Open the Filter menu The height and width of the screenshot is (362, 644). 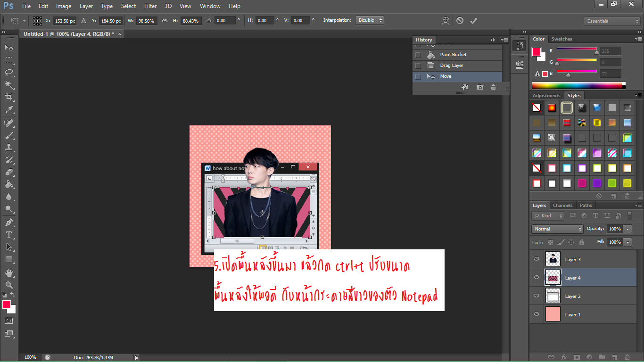click(x=150, y=6)
